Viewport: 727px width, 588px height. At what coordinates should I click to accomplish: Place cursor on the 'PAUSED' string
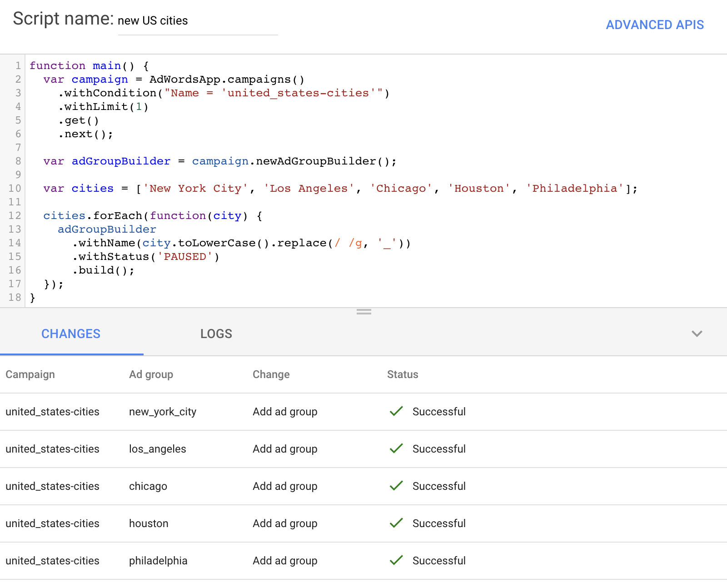point(185,257)
